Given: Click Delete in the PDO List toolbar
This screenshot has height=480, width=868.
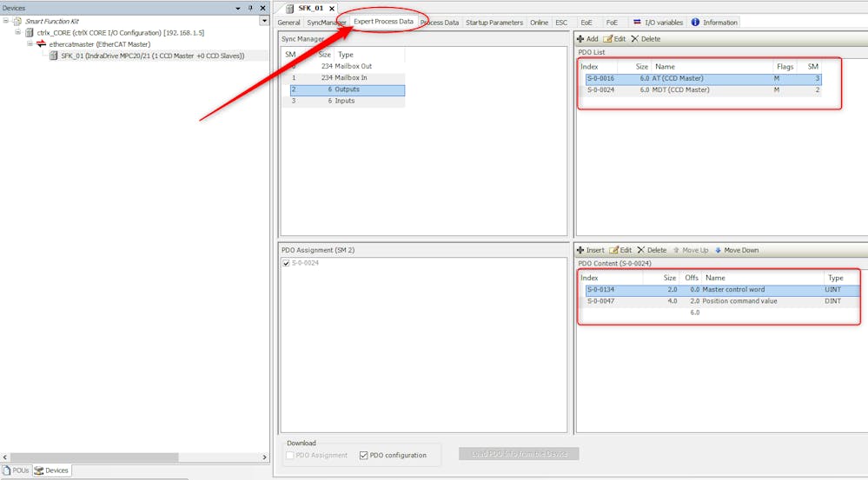Looking at the screenshot, I should click(x=646, y=39).
